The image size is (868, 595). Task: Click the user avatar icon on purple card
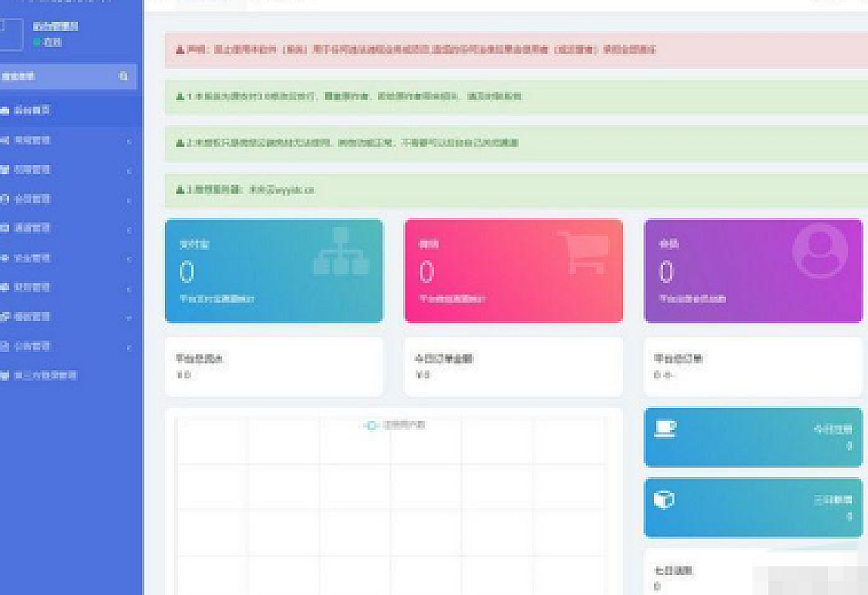[819, 252]
